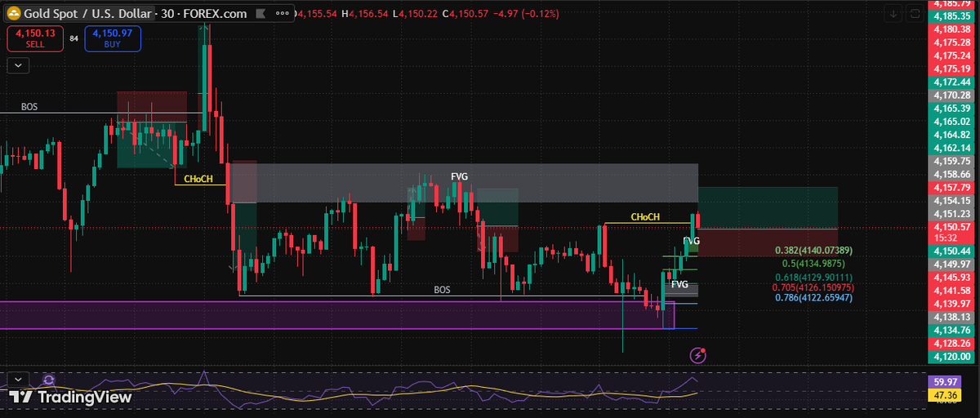Viewport: 980px width, 418px height.
Task: Click the square frame icon at chart top right
Action: coord(915,14)
